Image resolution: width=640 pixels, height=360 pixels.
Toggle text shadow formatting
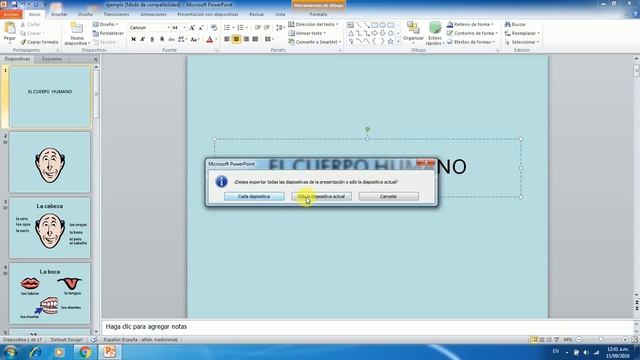pyautogui.click(x=162, y=40)
